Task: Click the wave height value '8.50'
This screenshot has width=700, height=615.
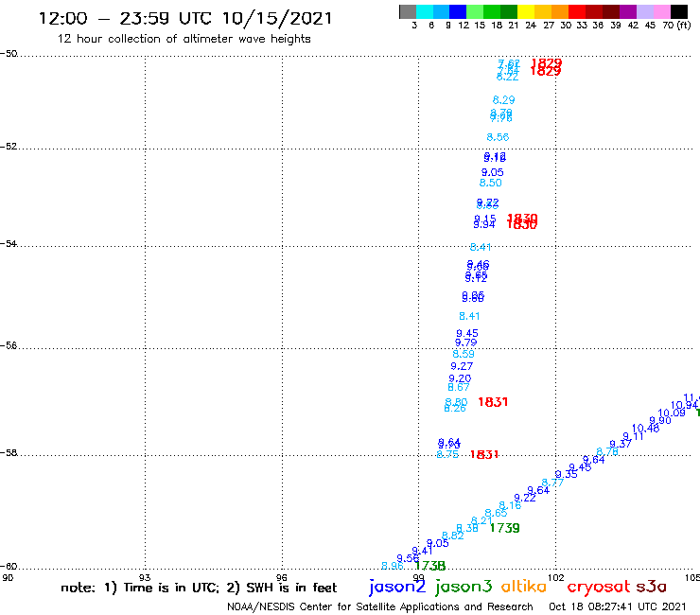Action: [x=491, y=183]
